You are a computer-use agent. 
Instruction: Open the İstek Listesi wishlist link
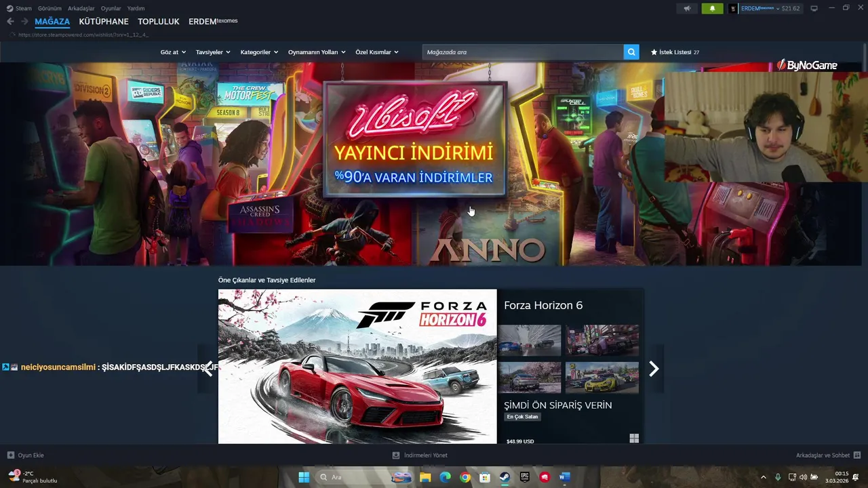pyautogui.click(x=675, y=52)
